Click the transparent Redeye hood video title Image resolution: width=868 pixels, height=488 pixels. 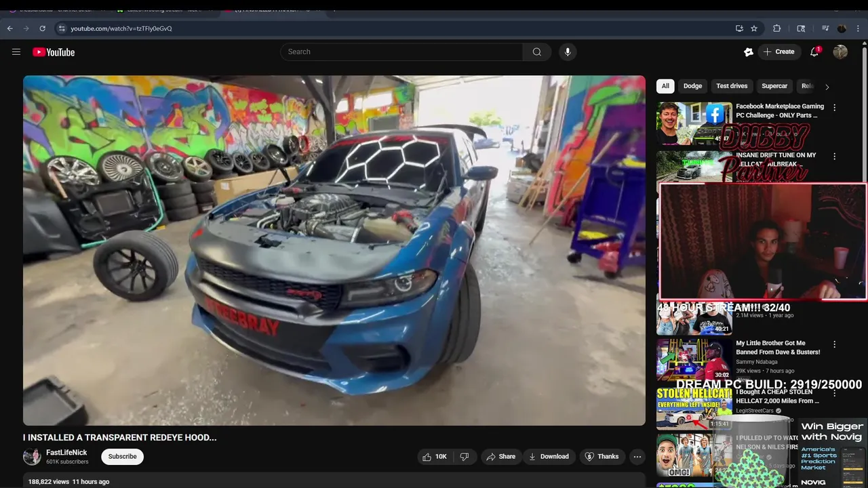[x=120, y=438]
